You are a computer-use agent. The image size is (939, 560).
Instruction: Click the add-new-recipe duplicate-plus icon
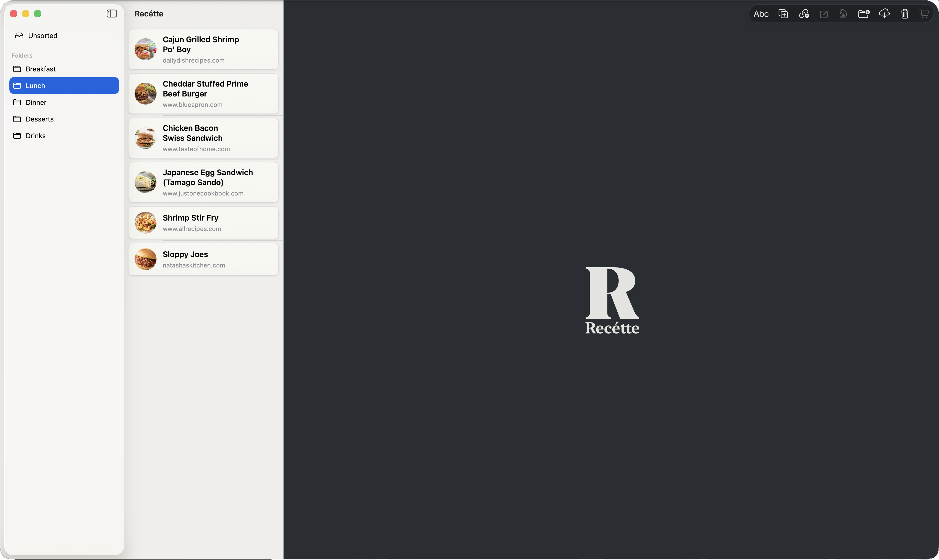point(783,14)
